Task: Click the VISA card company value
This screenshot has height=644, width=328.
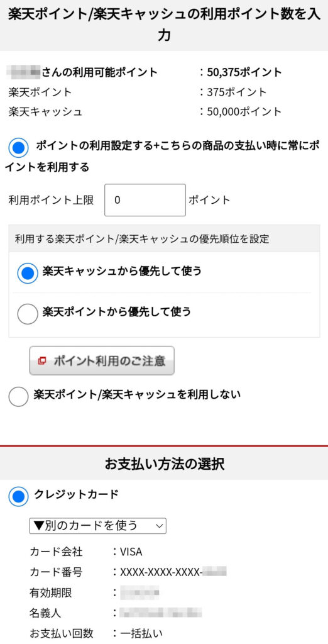Action: [x=131, y=552]
